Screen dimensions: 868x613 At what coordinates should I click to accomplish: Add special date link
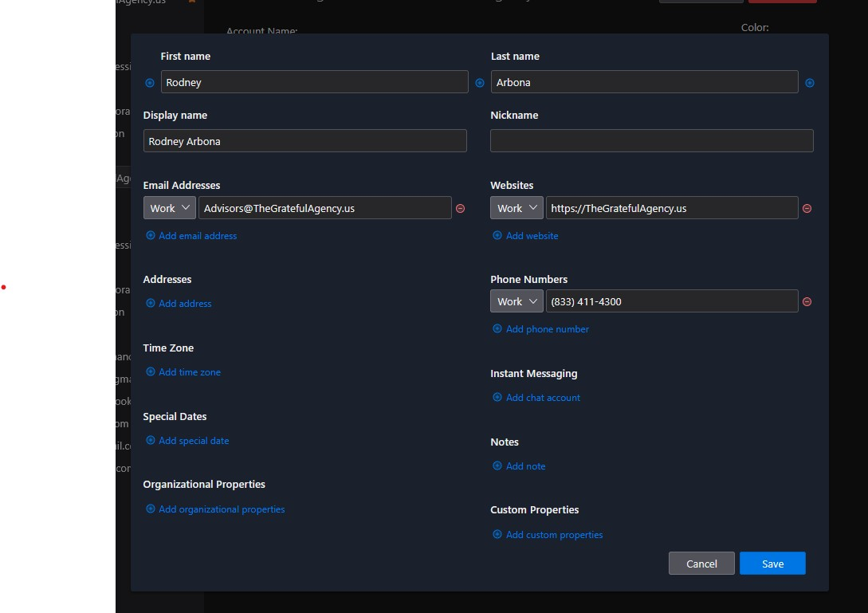click(187, 441)
